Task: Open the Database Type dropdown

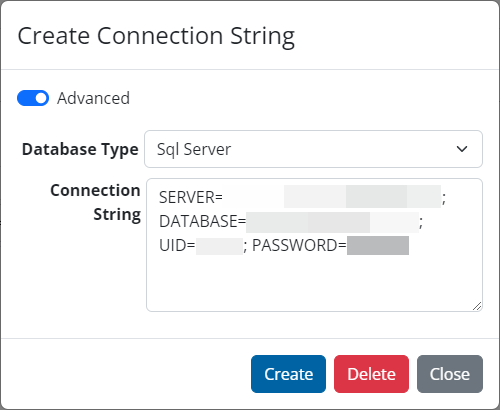Action: coord(313,149)
